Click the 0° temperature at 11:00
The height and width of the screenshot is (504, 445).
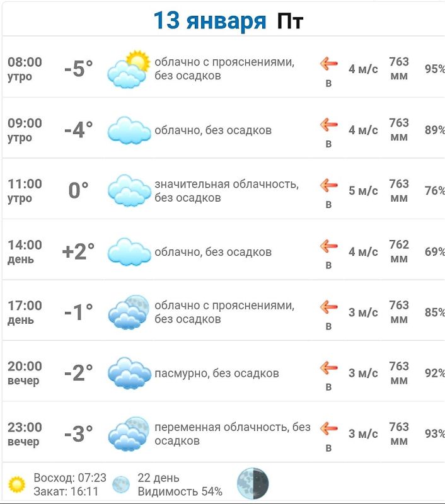click(78, 190)
